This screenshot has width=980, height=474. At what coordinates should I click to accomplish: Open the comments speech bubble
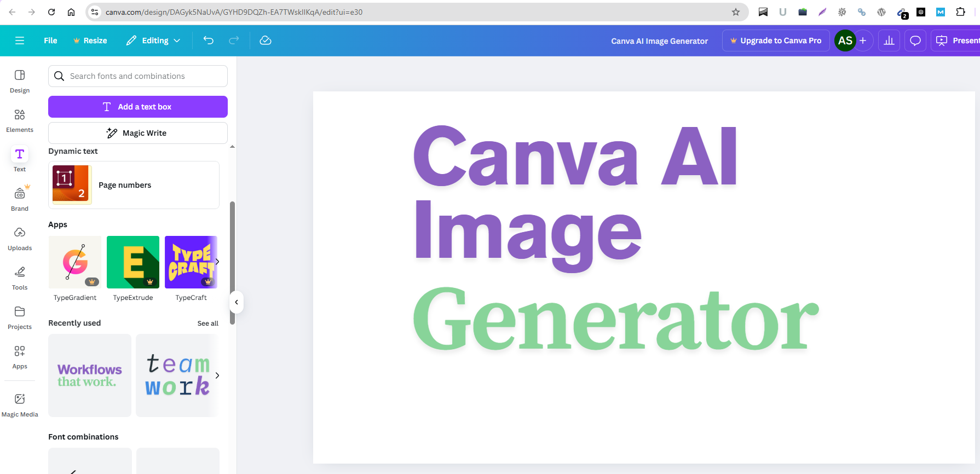915,41
